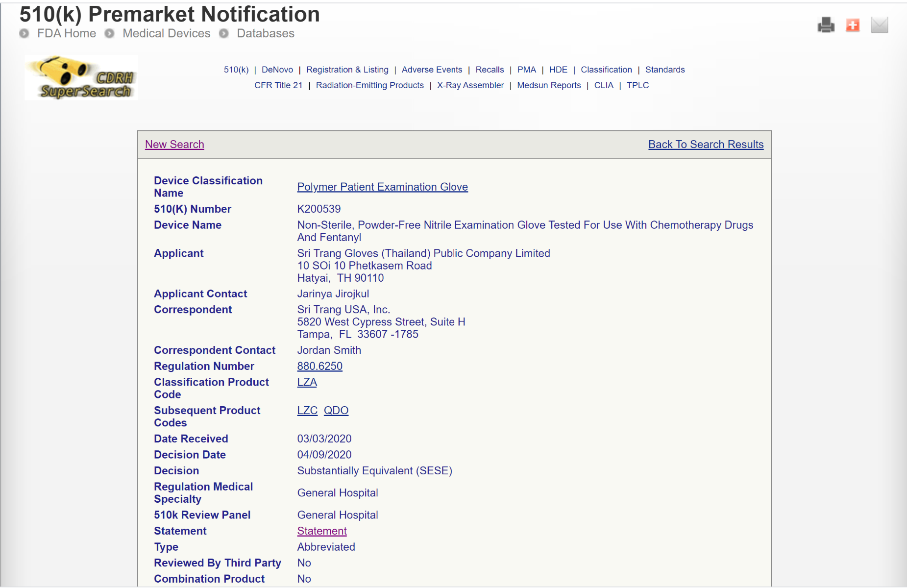Open the Recalls navigation link

coord(490,70)
